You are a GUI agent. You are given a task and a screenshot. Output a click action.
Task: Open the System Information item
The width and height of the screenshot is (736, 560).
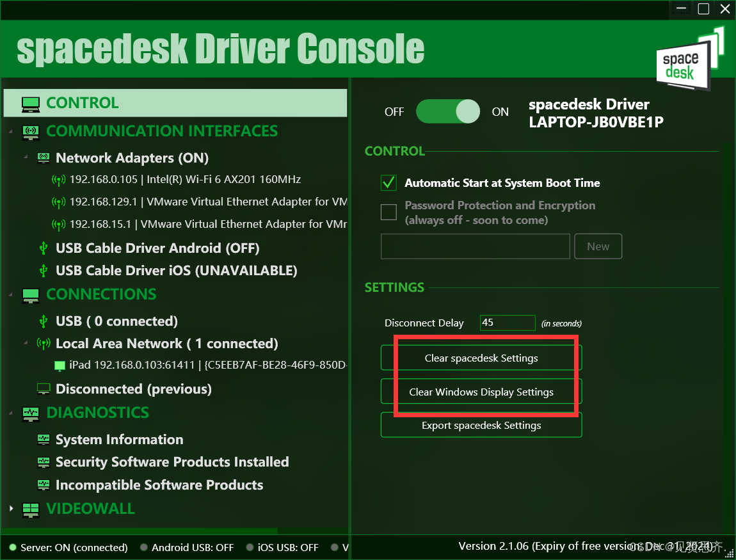tap(119, 440)
